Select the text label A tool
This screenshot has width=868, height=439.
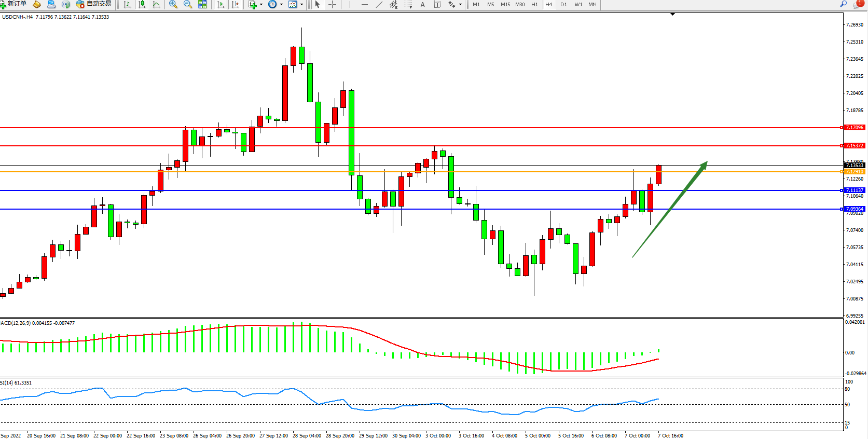(x=422, y=4)
